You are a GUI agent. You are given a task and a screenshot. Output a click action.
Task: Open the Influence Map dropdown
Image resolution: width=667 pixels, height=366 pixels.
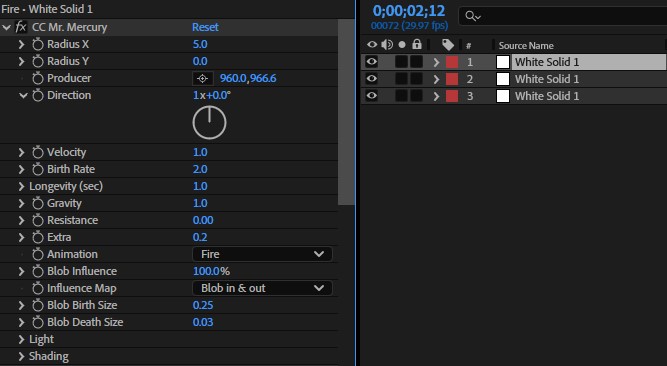[x=262, y=289]
